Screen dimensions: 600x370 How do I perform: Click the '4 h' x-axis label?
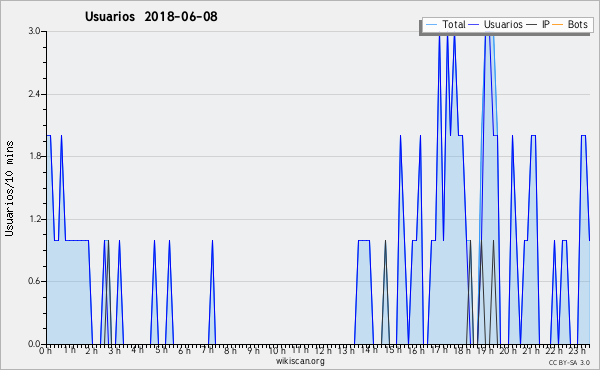137,350
